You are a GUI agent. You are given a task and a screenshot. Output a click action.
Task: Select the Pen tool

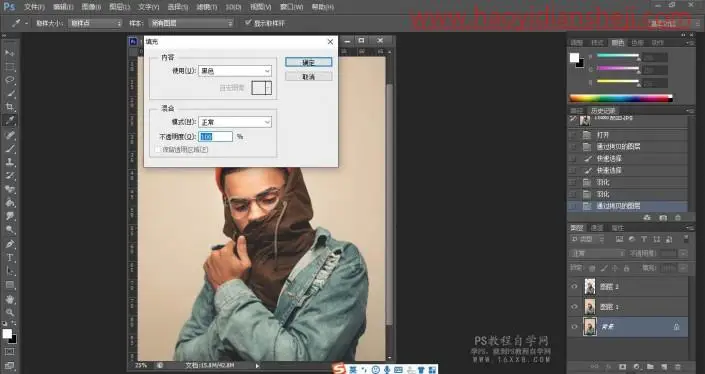9,244
